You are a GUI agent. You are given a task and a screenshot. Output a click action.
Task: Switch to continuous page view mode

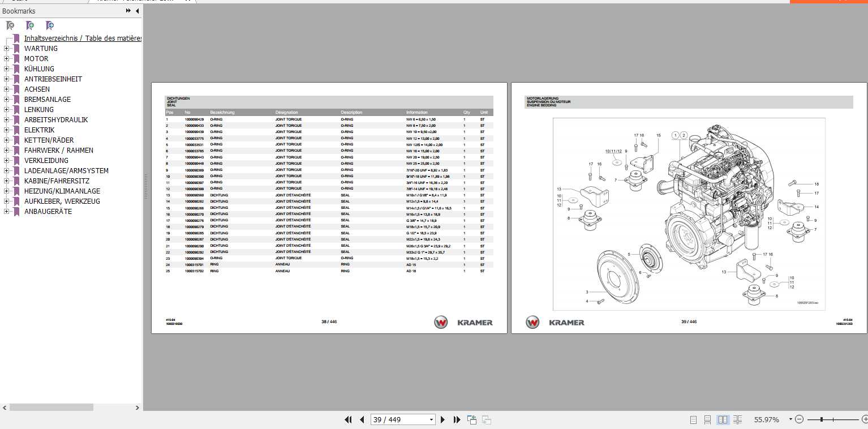[x=708, y=420]
